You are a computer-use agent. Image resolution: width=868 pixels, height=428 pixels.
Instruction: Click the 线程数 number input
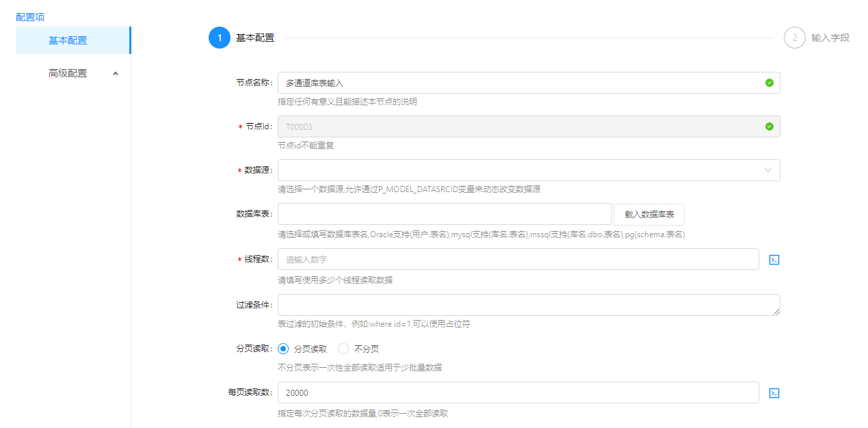click(518, 259)
